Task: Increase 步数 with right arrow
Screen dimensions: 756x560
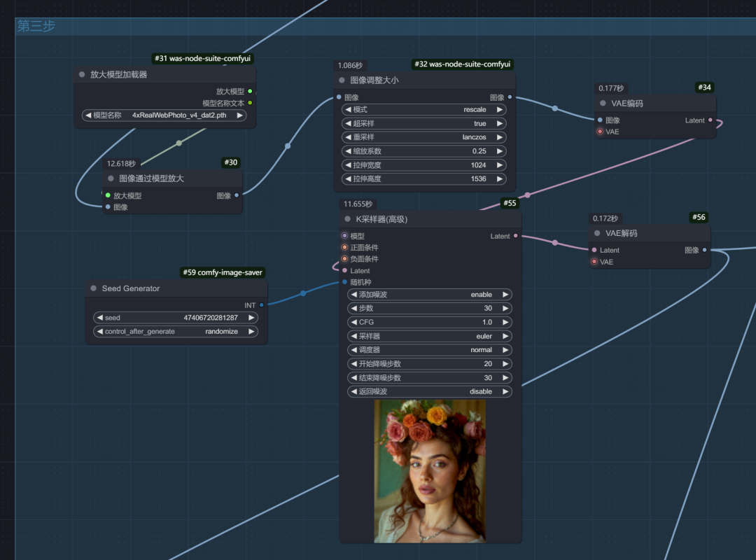Action: point(506,308)
